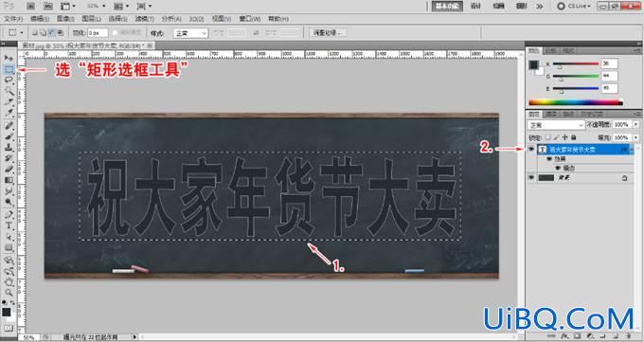Image resolution: width=644 pixels, height=342 pixels.
Task: Open the 图像(I) menu
Action: tap(65, 19)
